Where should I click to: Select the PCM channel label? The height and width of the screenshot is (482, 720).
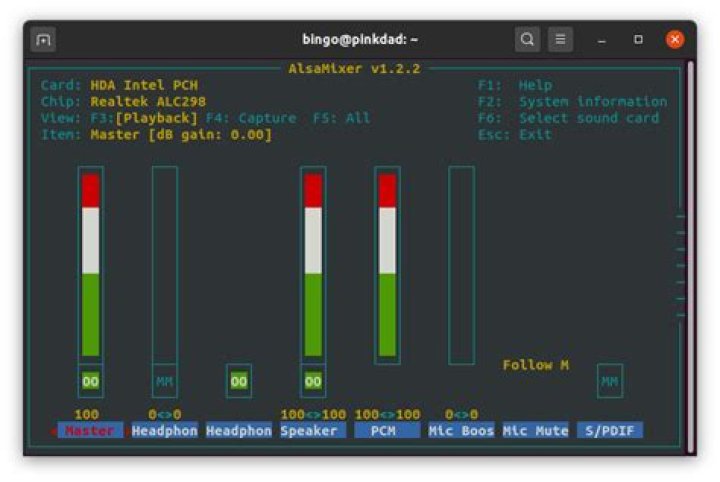click(387, 431)
